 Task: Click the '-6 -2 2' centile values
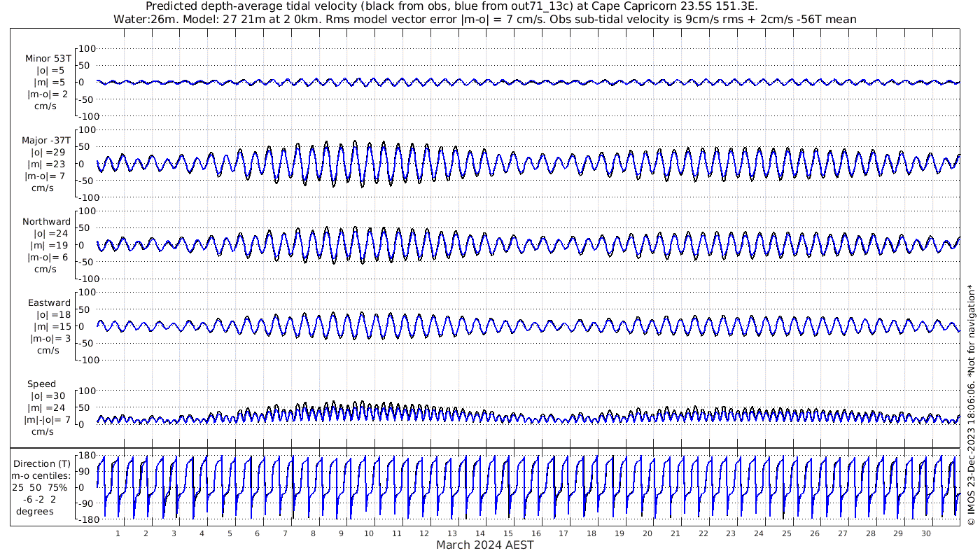[x=41, y=500]
